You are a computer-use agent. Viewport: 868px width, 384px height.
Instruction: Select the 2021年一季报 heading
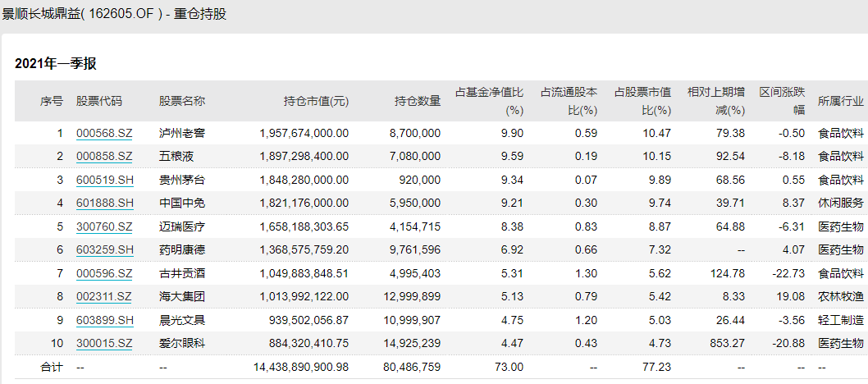[56, 64]
